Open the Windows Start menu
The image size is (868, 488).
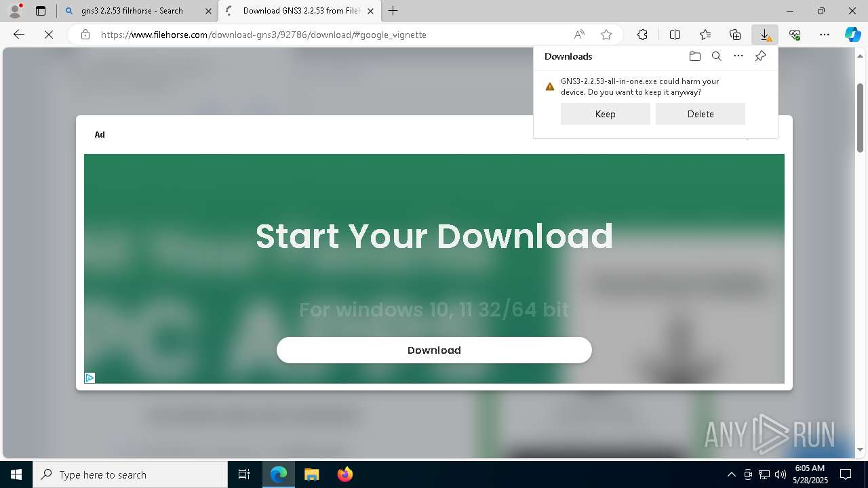[x=16, y=474]
